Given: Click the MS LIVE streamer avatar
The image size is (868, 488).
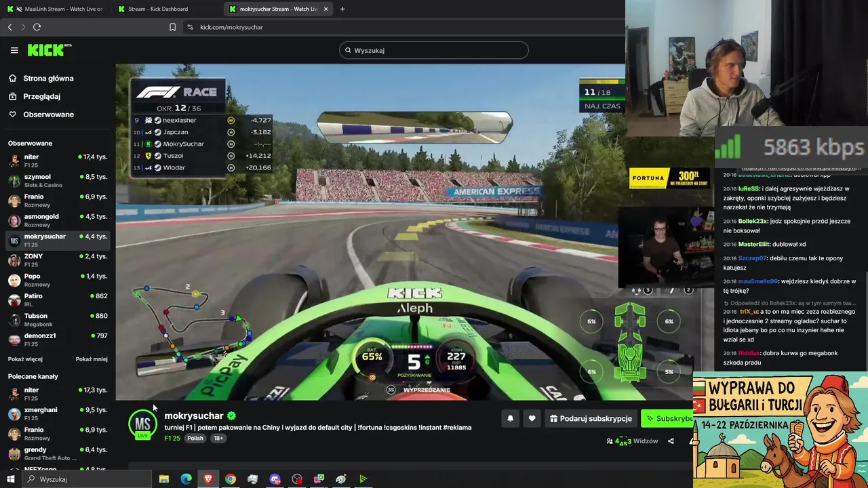Looking at the screenshot, I should click(x=142, y=425).
